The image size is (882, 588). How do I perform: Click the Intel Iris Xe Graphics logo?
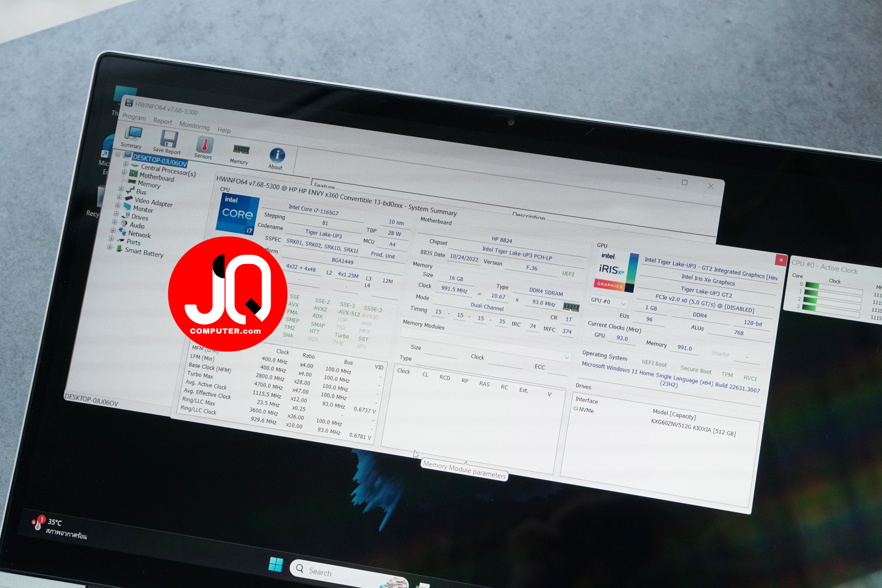pos(616,271)
